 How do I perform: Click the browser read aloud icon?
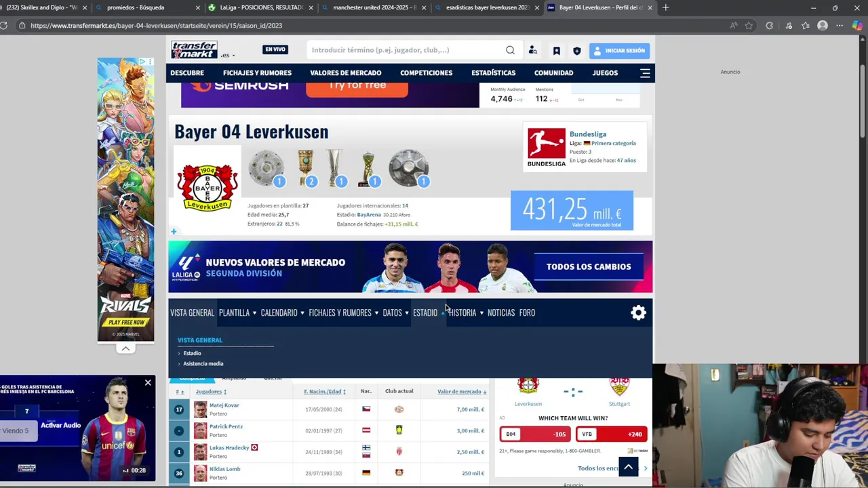tap(734, 26)
